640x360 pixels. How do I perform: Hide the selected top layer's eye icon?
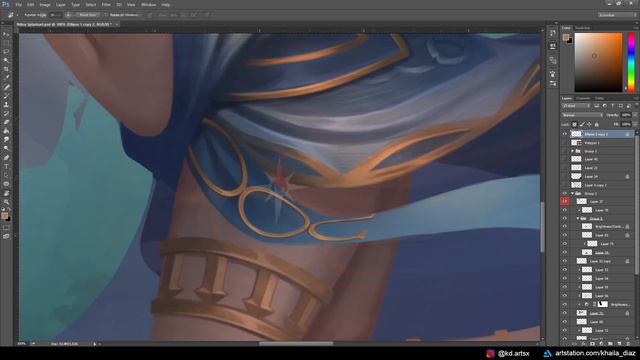click(565, 134)
